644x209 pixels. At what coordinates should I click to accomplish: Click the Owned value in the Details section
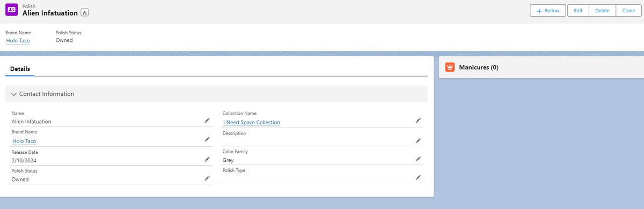20,180
